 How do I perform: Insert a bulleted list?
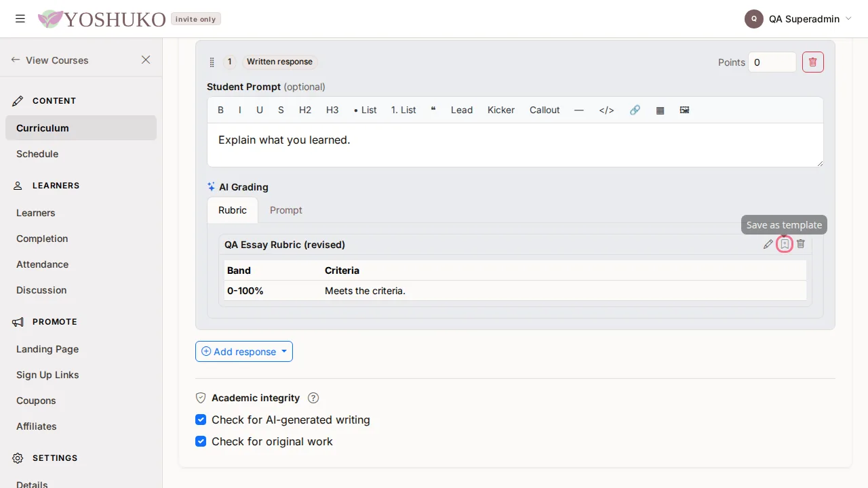click(x=365, y=110)
